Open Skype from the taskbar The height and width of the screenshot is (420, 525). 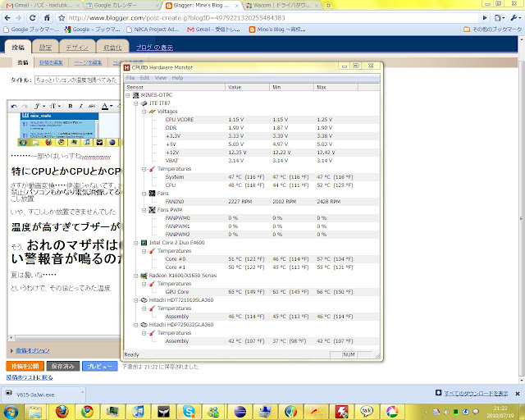tap(189, 412)
